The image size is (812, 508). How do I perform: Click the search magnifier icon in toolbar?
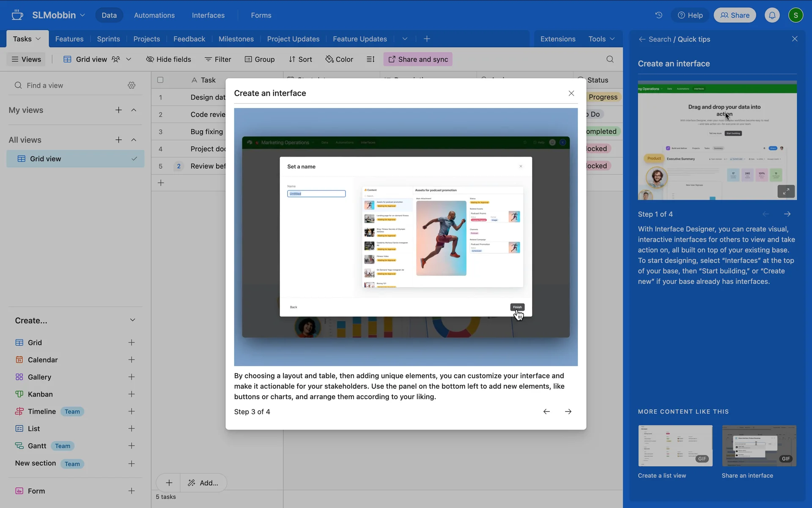609,59
